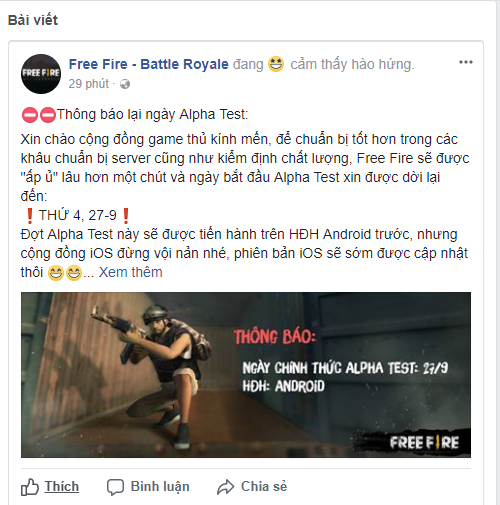Image resolution: width=500 pixels, height=505 pixels.
Task: Click the thumbs-up icon for Thích
Action: [x=30, y=487]
